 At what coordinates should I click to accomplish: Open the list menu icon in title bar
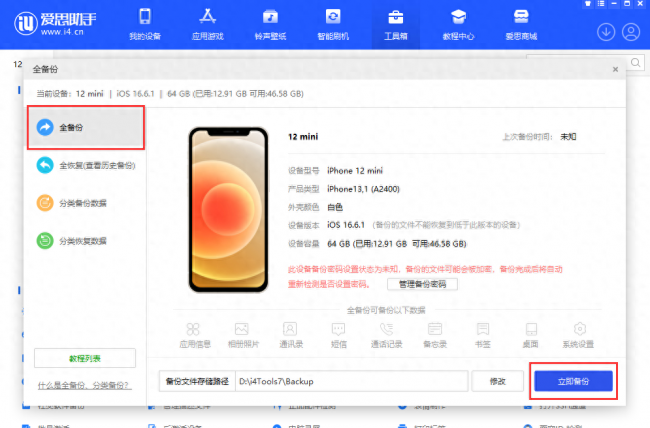point(601,4)
